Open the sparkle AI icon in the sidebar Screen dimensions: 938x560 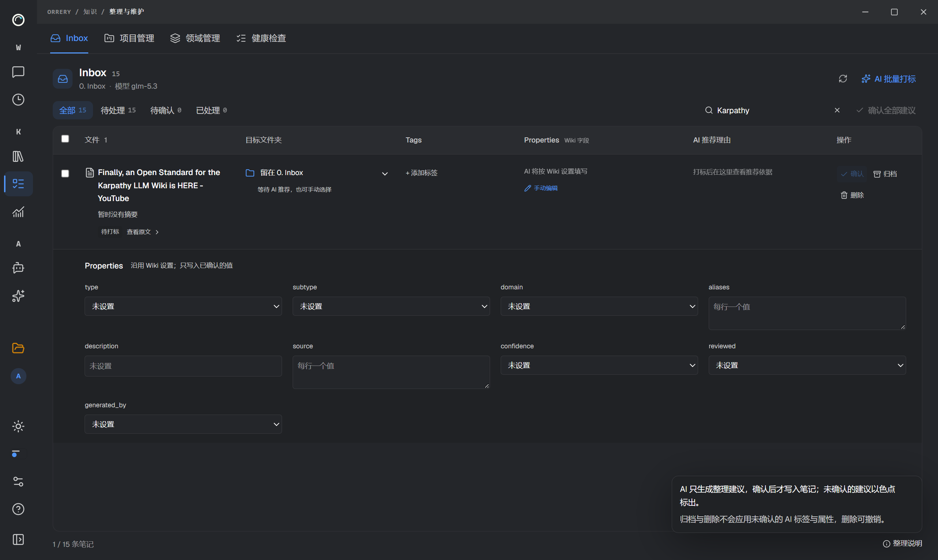tap(18, 296)
